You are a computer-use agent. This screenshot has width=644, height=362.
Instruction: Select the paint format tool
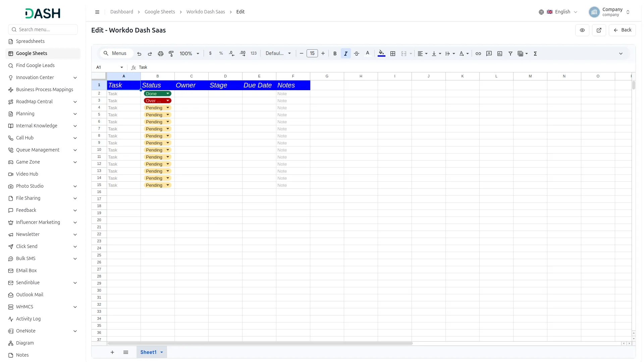point(171,54)
